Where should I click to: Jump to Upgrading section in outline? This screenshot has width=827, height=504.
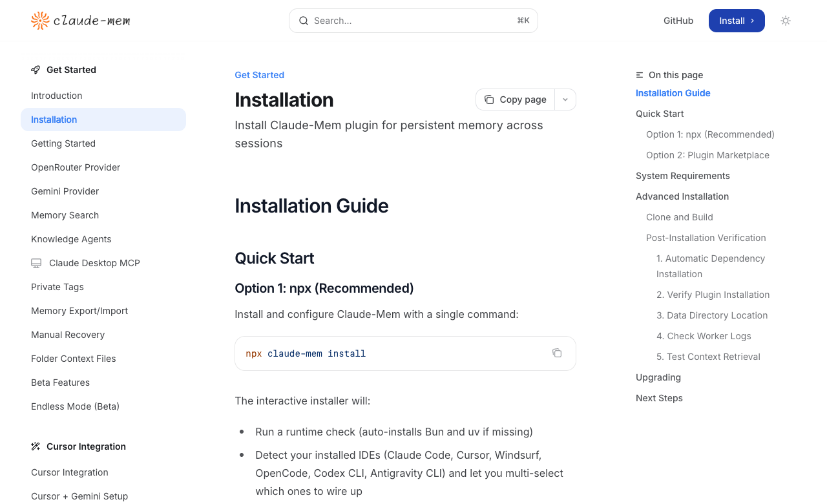[x=658, y=377]
